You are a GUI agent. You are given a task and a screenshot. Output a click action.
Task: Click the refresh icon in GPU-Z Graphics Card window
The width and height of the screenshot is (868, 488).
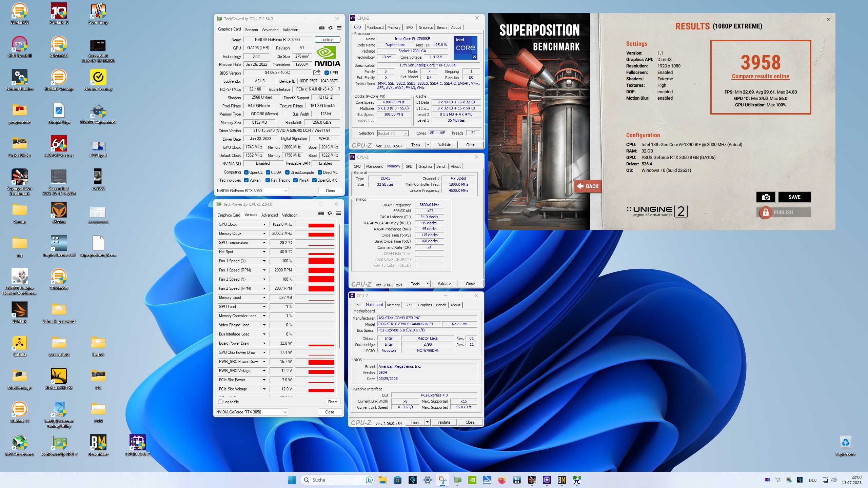point(330,28)
